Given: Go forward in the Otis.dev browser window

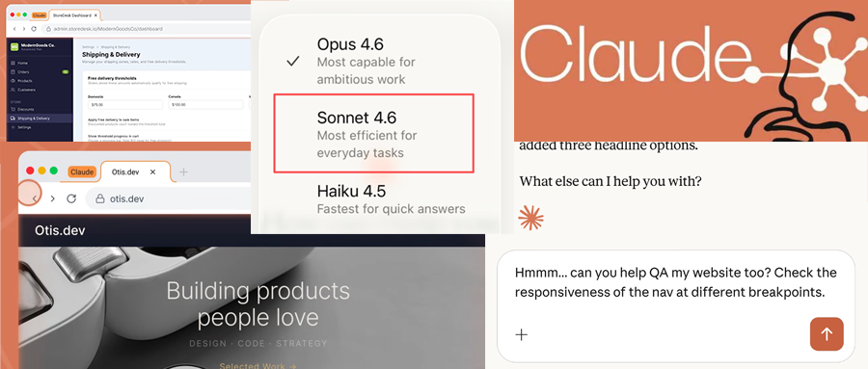Looking at the screenshot, I should (x=53, y=198).
